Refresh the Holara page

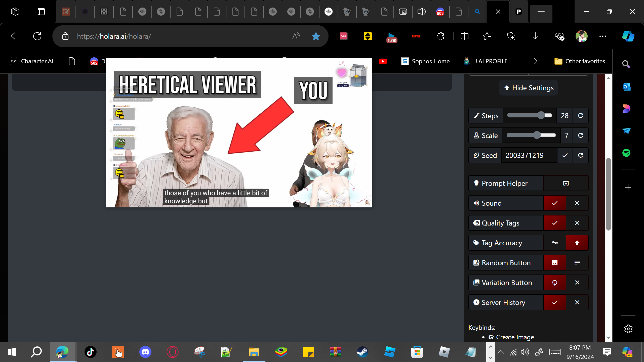pos(37,36)
